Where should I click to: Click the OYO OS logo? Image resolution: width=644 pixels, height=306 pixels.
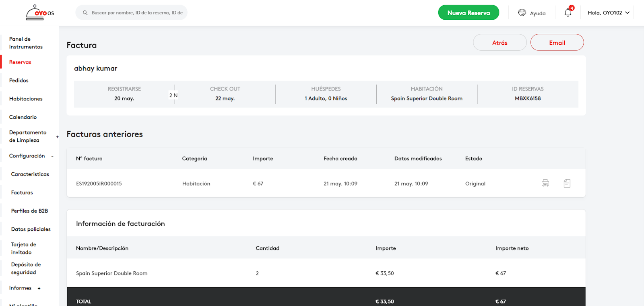pyautogui.click(x=40, y=13)
